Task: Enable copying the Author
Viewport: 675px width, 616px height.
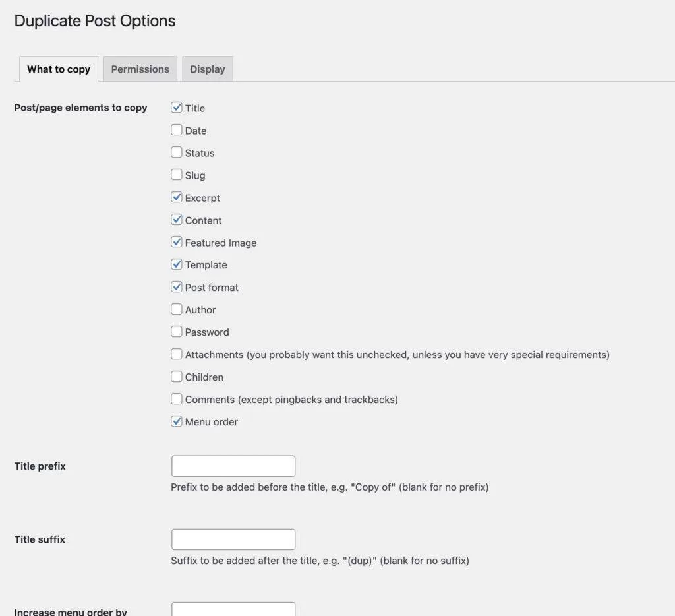Action: tap(177, 309)
